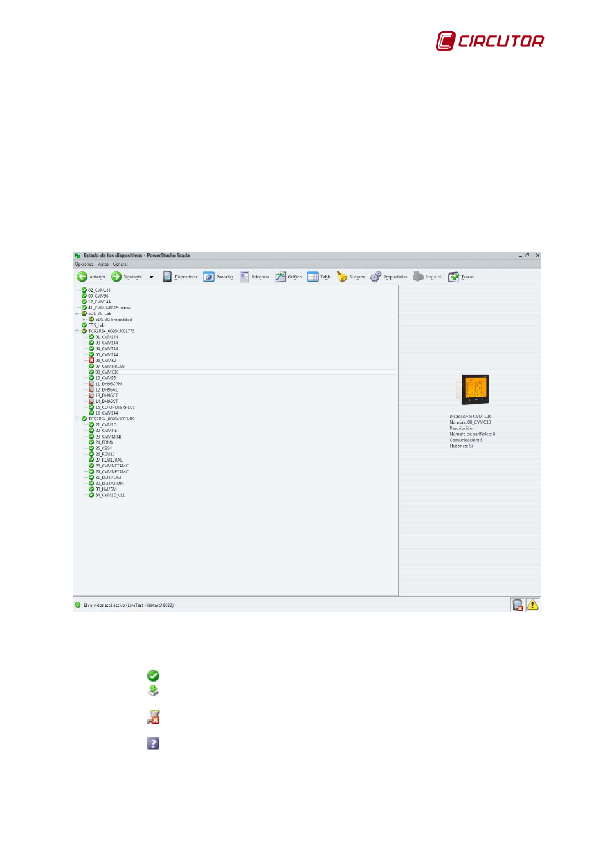Screen dimensions: 614x868
Task: Click the 'Número de periférico: 8' text
Action: coord(473,434)
